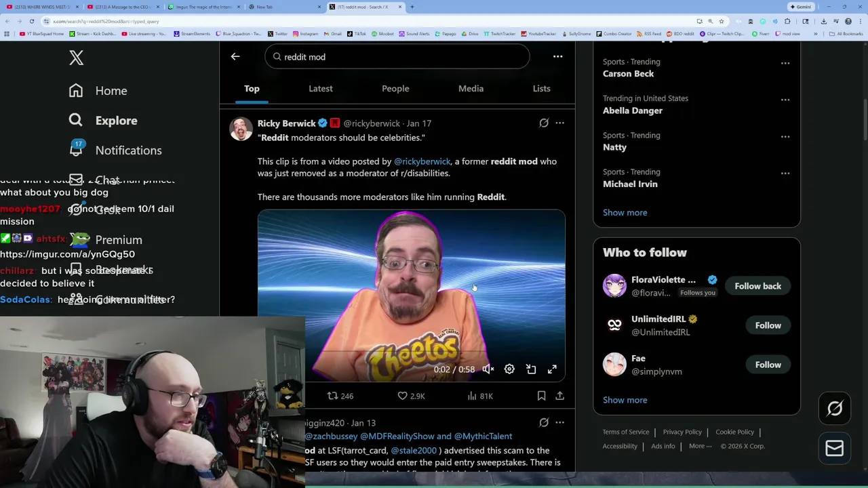
Task: Open more options for Natty trend
Action: coord(785,136)
